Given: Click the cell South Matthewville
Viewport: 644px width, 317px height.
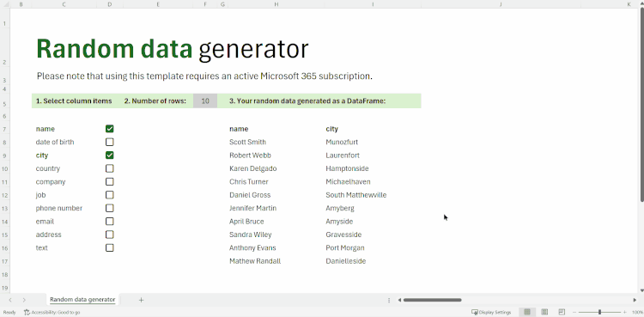Looking at the screenshot, I should click(356, 195).
